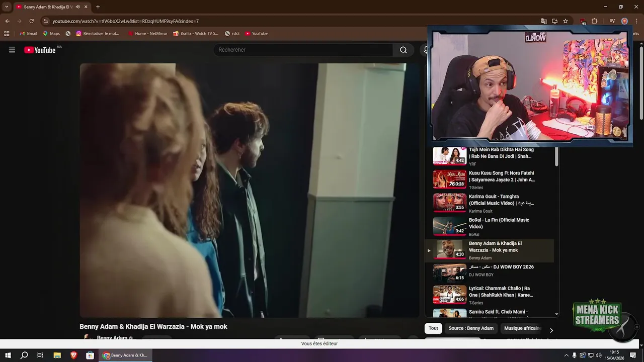Click the Vous êtes éditeur notice

319,343
